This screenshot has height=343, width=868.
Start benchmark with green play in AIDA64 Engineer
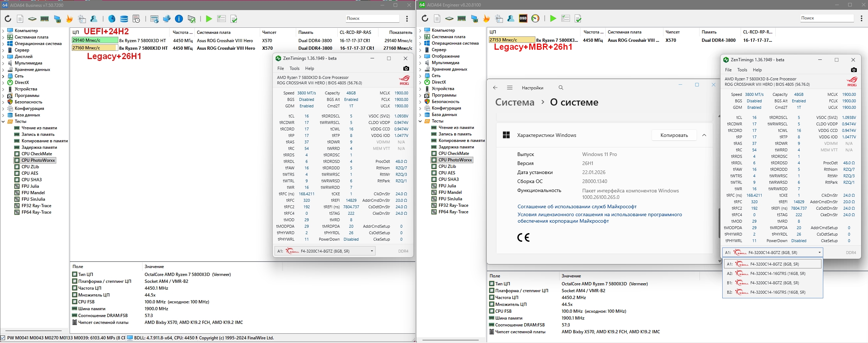coord(553,18)
